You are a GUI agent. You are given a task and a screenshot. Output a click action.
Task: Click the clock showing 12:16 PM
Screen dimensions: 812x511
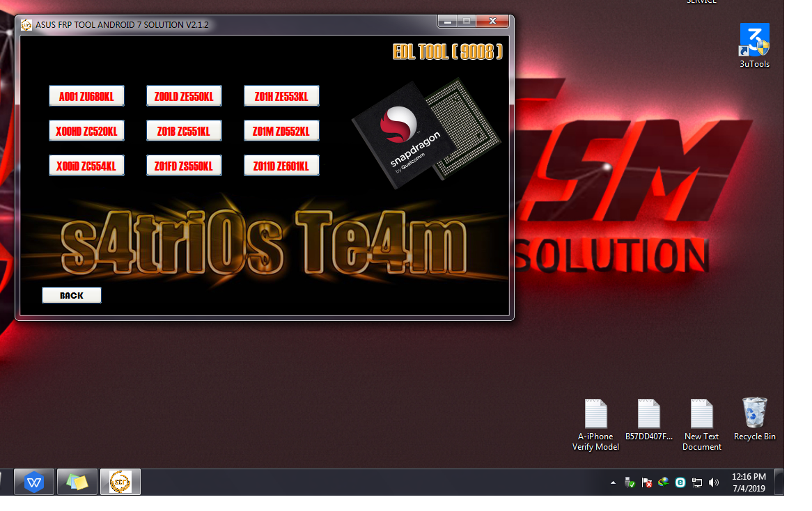[x=749, y=482]
